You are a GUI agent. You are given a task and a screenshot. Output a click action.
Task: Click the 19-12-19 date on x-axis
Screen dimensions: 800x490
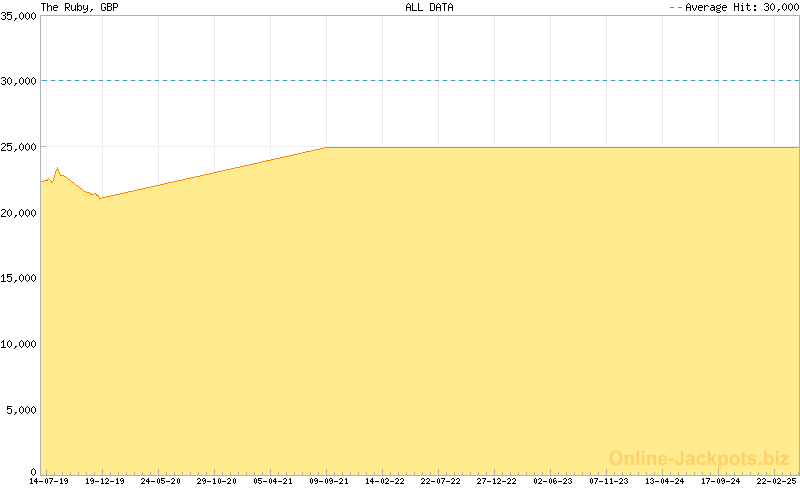pyautogui.click(x=105, y=482)
